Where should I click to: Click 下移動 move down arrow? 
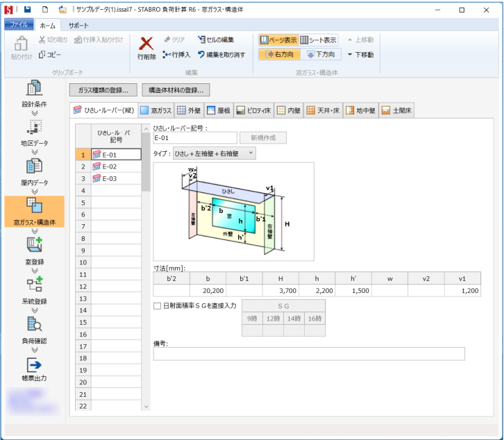pos(360,54)
